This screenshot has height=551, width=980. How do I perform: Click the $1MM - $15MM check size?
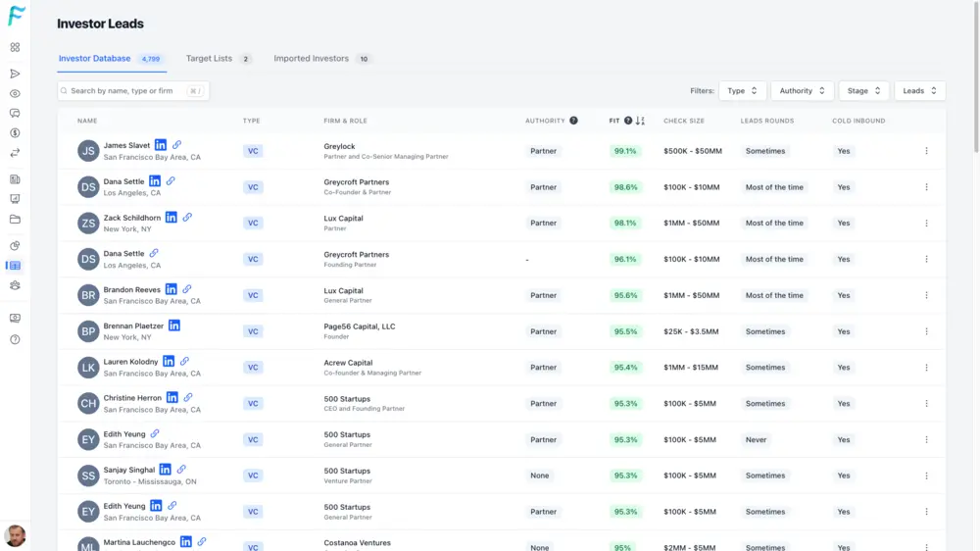[x=691, y=368]
